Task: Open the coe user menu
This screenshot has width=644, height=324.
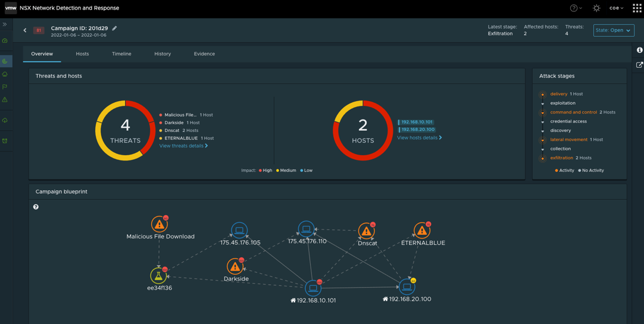Action: (x=616, y=8)
